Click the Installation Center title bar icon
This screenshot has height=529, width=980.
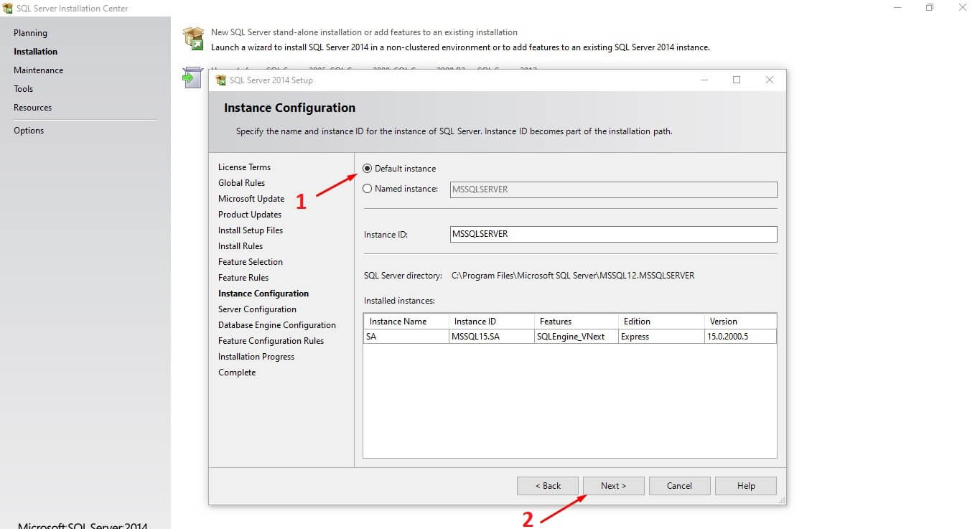tap(8, 9)
